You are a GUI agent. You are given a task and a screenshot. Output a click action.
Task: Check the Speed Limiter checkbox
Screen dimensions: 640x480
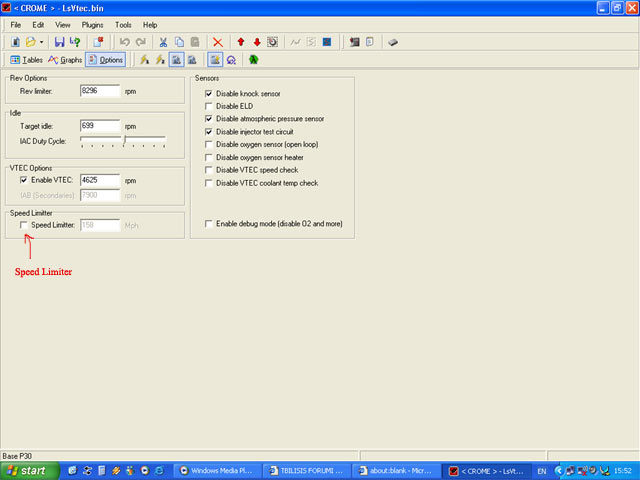[x=24, y=225]
